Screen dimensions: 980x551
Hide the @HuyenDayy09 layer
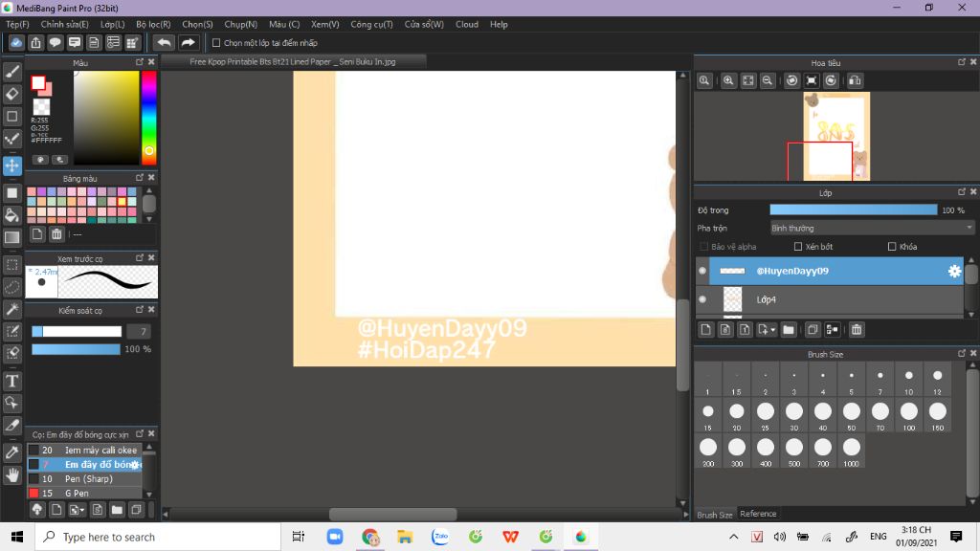(702, 271)
